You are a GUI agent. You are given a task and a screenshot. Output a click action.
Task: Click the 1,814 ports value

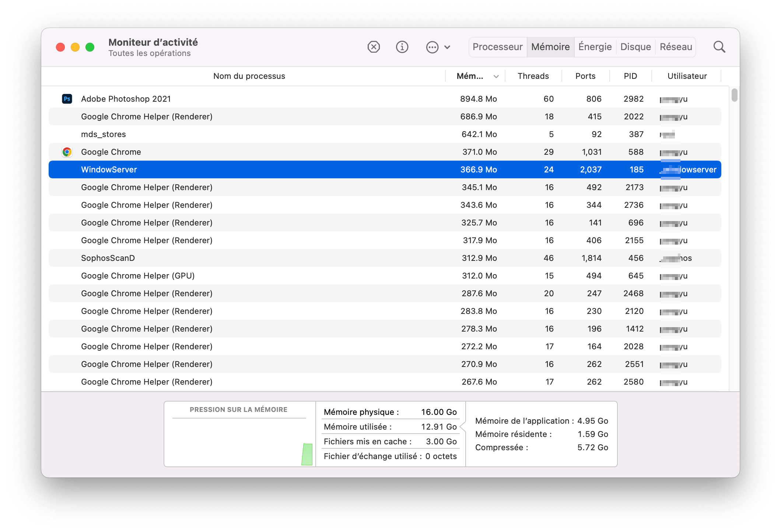click(591, 258)
